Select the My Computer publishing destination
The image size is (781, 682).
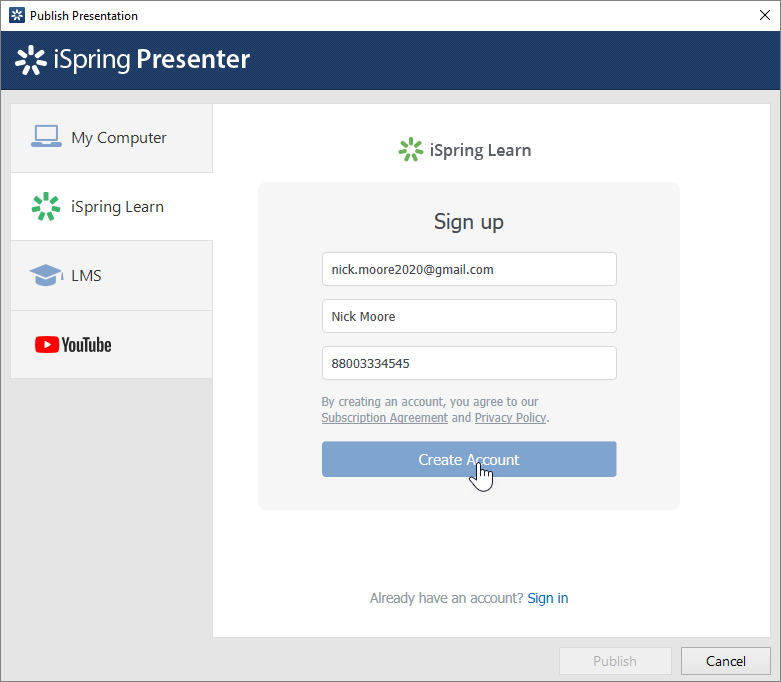tap(112, 138)
